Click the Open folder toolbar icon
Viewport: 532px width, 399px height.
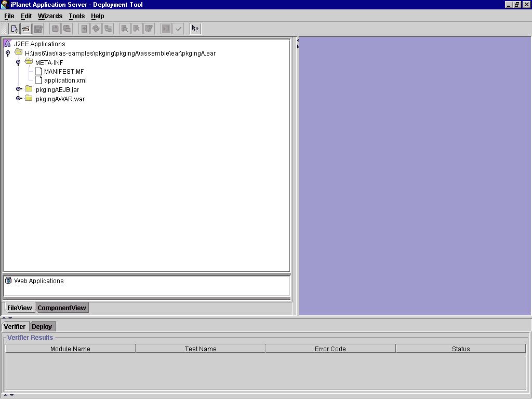[26, 29]
